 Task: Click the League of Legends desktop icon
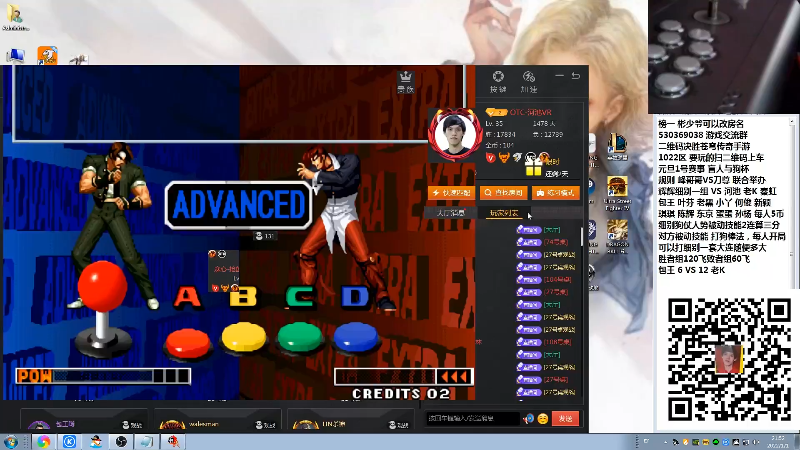tap(617, 147)
